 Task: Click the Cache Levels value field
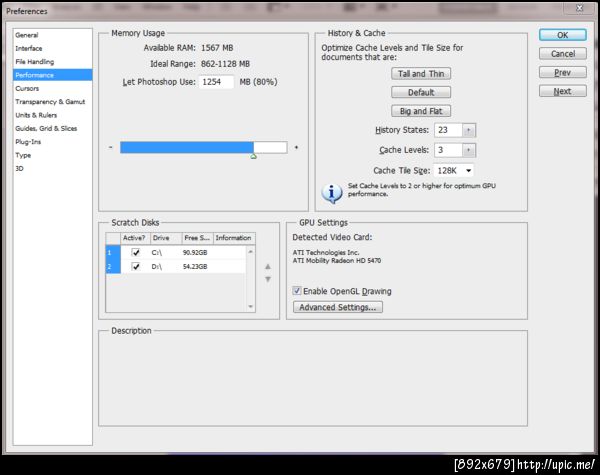pos(448,150)
